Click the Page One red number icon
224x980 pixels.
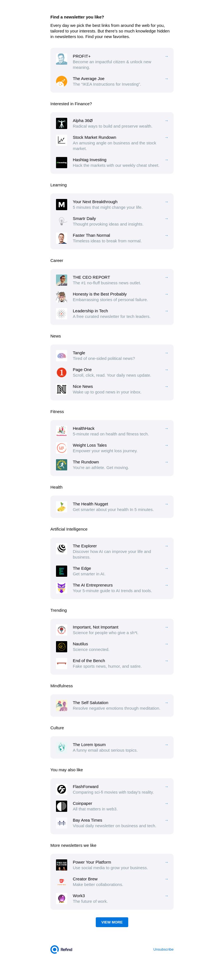pos(61,372)
